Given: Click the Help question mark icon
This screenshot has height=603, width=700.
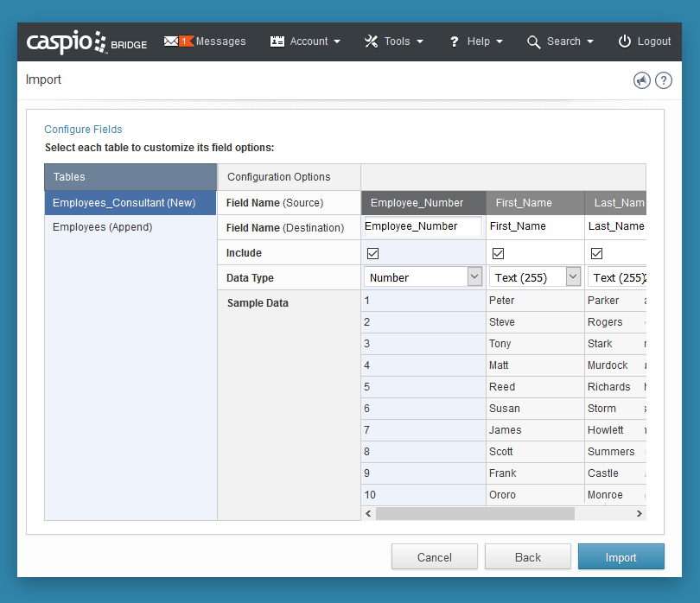Looking at the screenshot, I should click(454, 41).
